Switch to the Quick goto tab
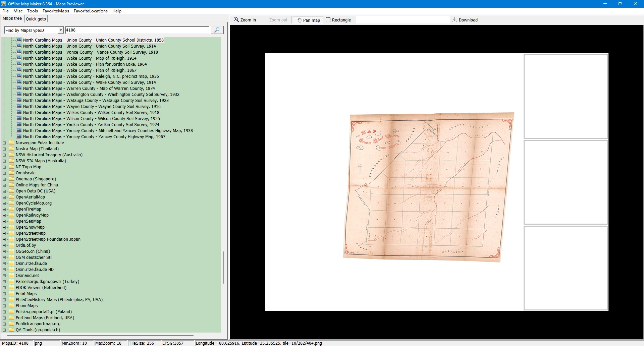Image resolution: width=644 pixels, height=346 pixels. tap(36, 19)
